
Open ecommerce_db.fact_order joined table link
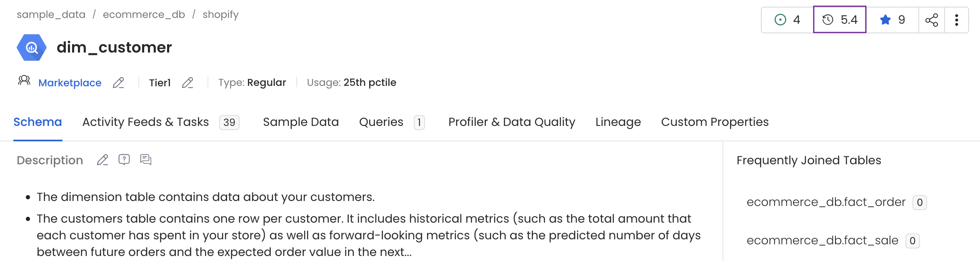point(826,202)
